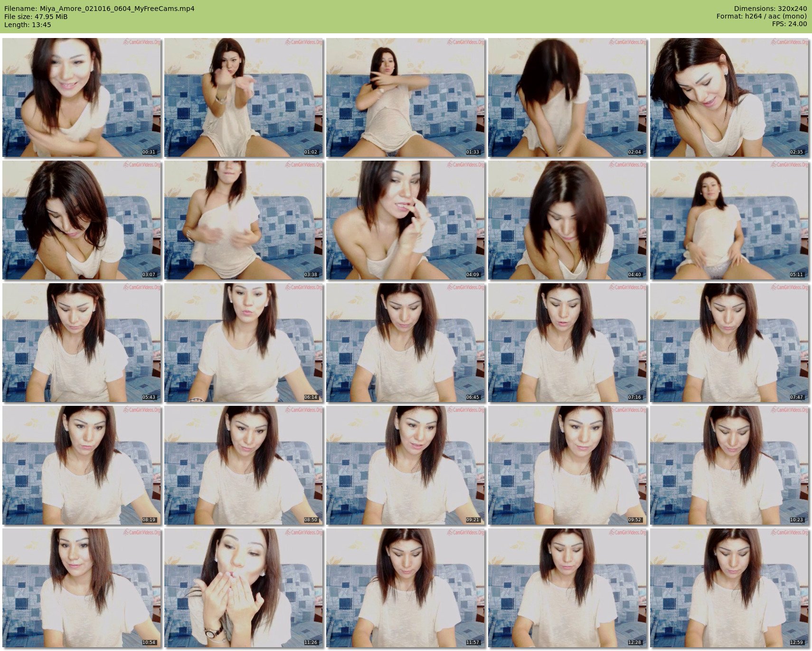Select the thumbnail labeled 11:26
The height and width of the screenshot is (651, 812).
244,588
